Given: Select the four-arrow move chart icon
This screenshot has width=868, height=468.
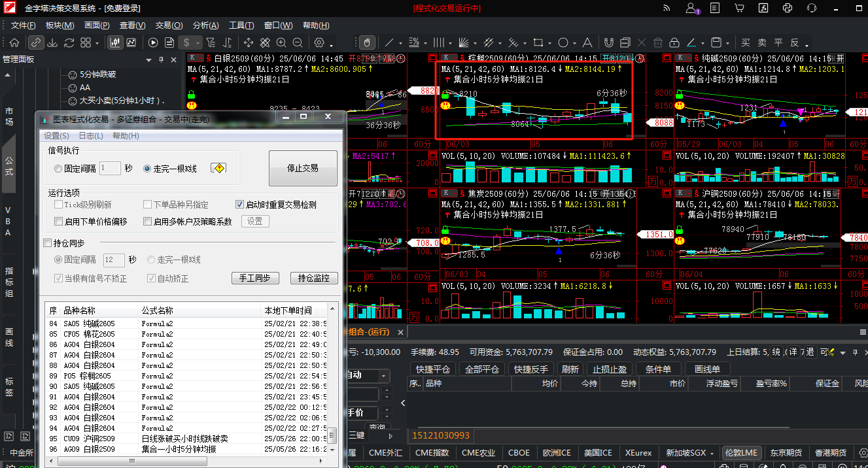Looking at the screenshot, I should 249,42.
